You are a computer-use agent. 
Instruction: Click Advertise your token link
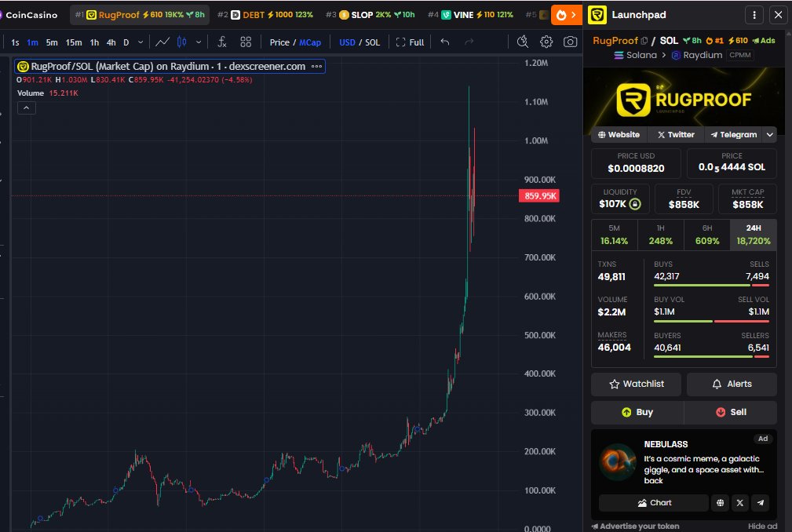pyautogui.click(x=636, y=526)
